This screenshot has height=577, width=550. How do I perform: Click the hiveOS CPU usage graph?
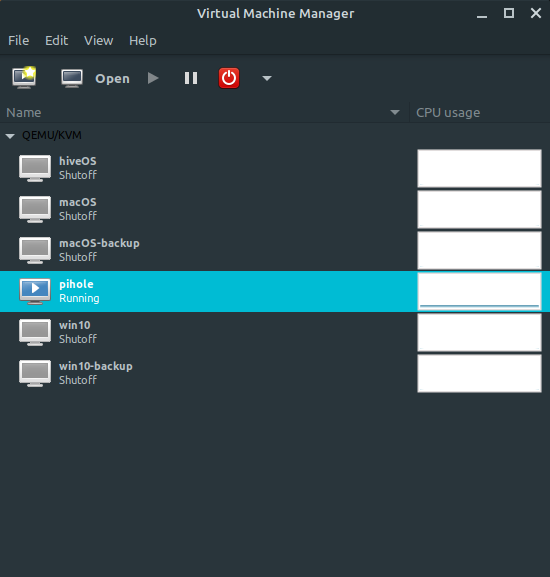coord(479,168)
